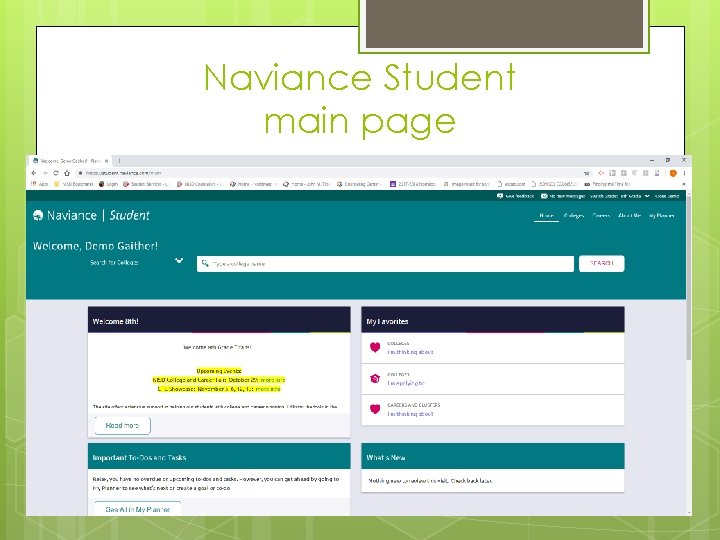This screenshot has height=540, width=720.
Task: Open Colleges I'm thinking about link
Action: [410, 352]
